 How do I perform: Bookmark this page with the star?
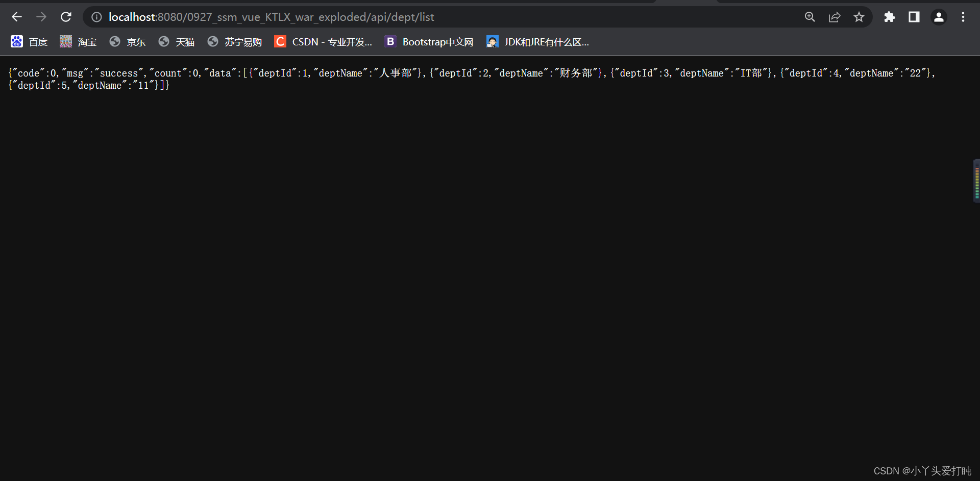tap(859, 17)
